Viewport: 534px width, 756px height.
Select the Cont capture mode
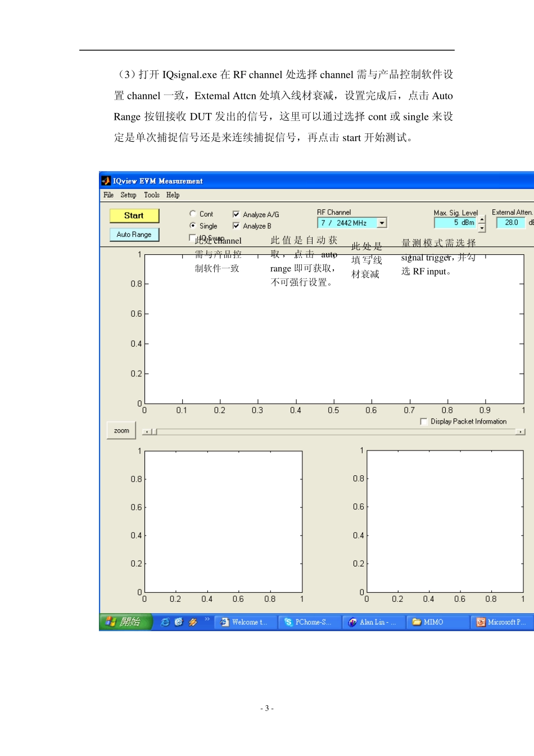click(193, 214)
